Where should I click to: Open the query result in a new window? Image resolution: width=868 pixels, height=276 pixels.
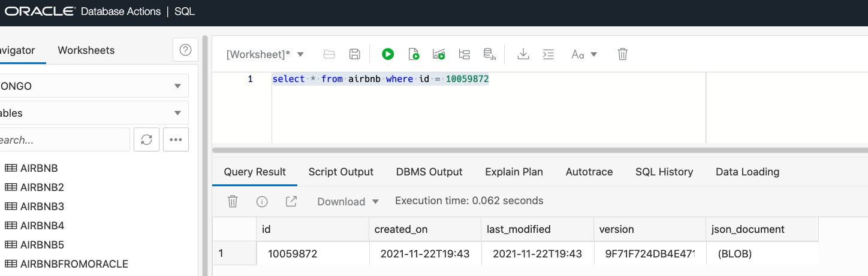point(291,201)
